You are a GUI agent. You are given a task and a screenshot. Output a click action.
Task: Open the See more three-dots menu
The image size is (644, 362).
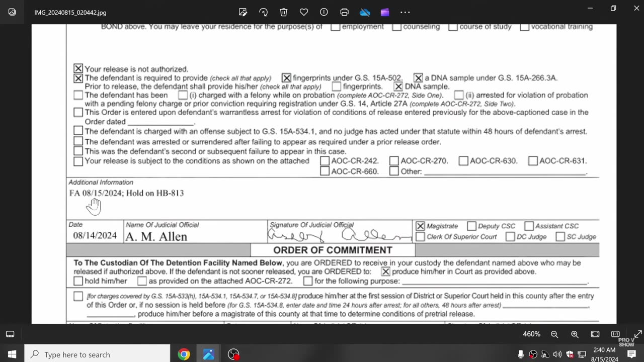tap(405, 12)
